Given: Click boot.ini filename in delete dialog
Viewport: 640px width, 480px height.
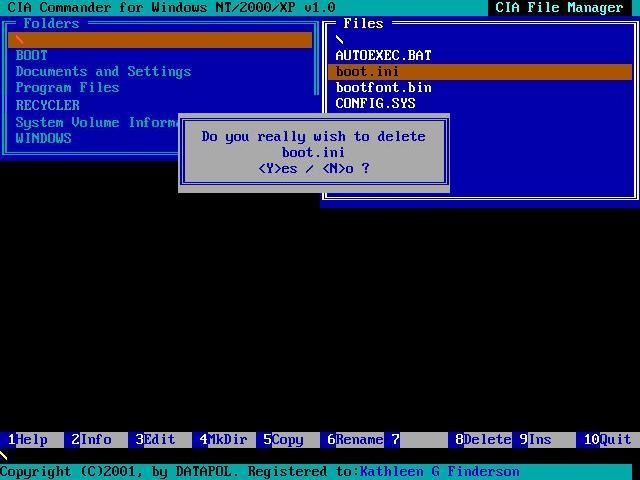Looking at the screenshot, I should click(313, 153).
